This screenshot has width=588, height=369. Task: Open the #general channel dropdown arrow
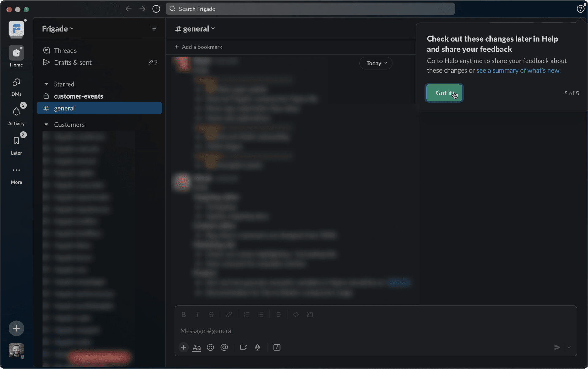click(213, 28)
